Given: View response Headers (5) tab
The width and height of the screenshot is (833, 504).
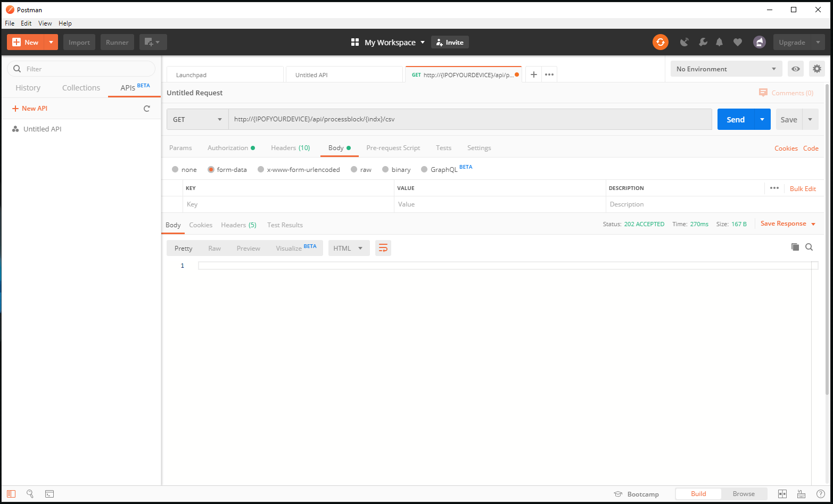Looking at the screenshot, I should click(238, 225).
